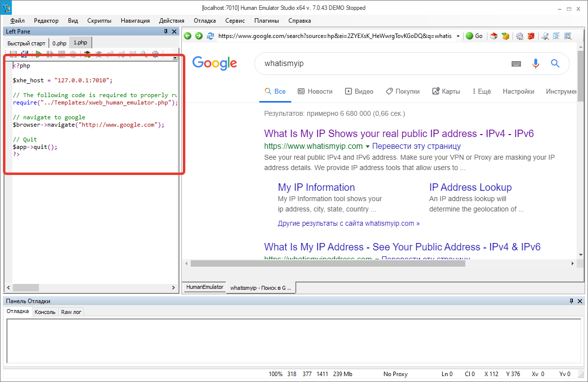Click the blue Google search magnifier

(x=555, y=64)
